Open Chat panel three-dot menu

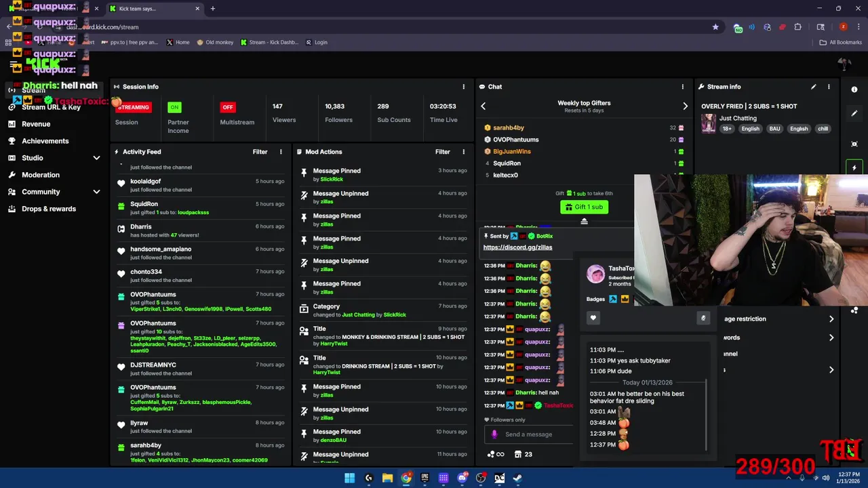pos(683,87)
